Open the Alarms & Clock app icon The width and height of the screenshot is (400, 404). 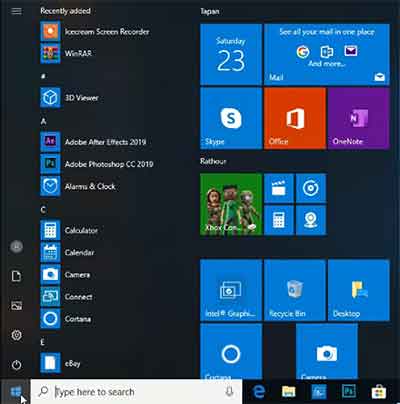click(50, 186)
